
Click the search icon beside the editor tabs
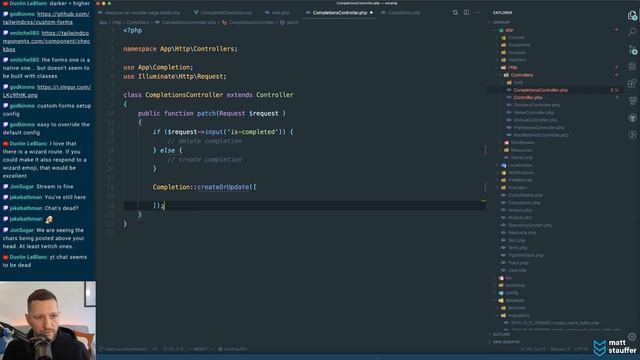[455, 13]
